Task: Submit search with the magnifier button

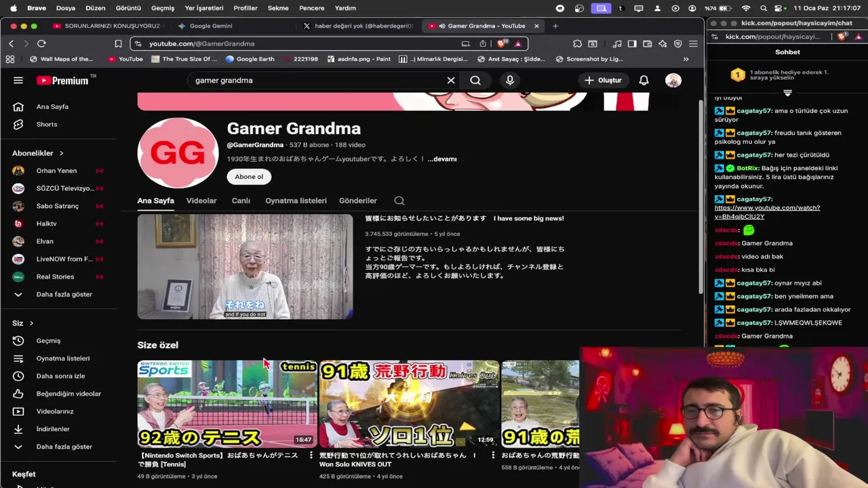Action: pyautogui.click(x=475, y=80)
